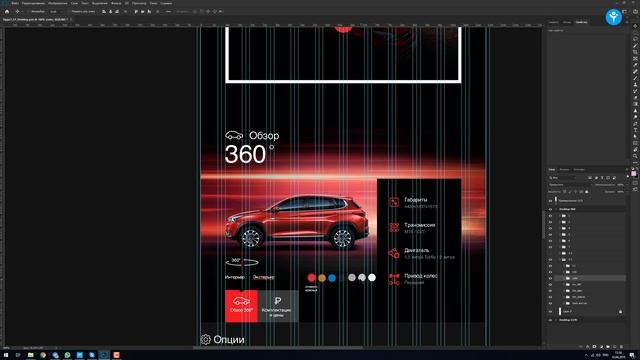Switch to the Контуры tab
640x360 pixels.
coord(579,169)
